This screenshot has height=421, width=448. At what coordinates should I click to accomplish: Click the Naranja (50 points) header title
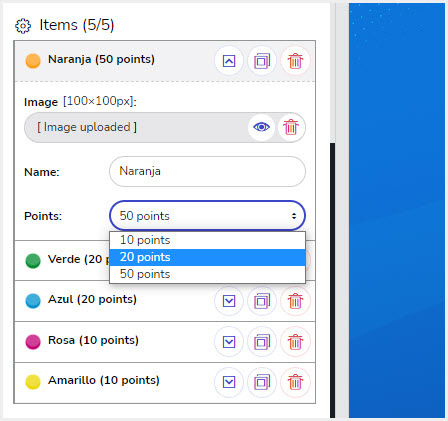[x=101, y=59]
